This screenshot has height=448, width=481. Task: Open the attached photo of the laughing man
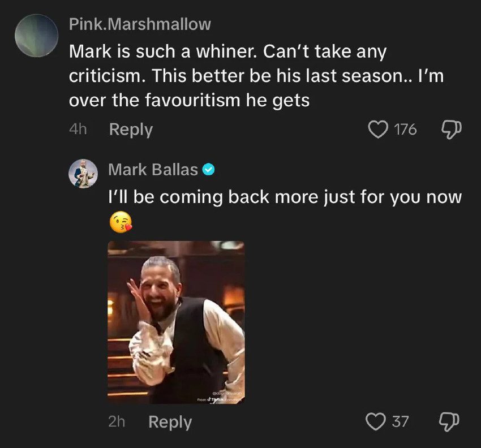(176, 322)
